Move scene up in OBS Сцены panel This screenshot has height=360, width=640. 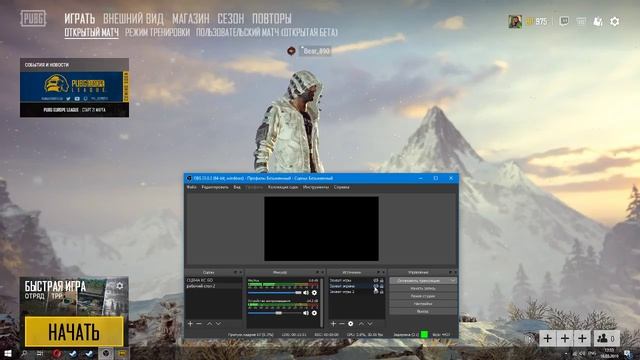pos(209,324)
